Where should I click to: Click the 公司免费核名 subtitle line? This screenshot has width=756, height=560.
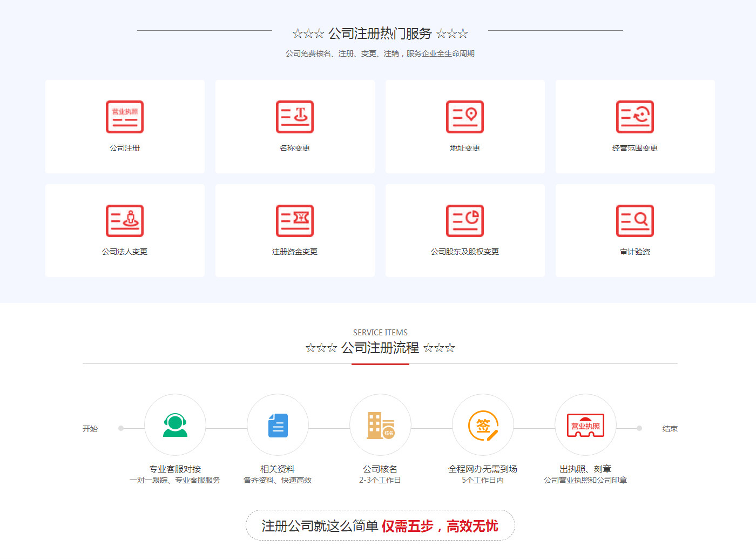[380, 53]
